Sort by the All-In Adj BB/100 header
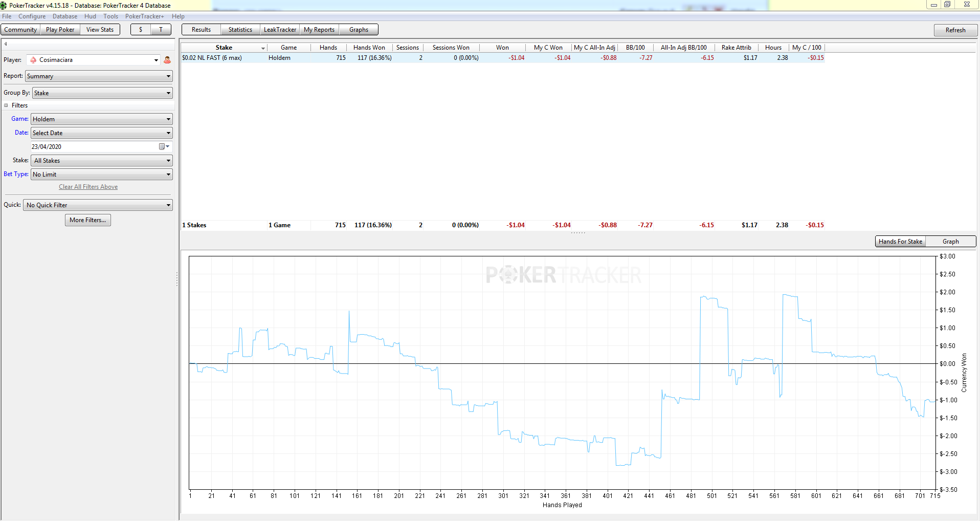 [684, 48]
